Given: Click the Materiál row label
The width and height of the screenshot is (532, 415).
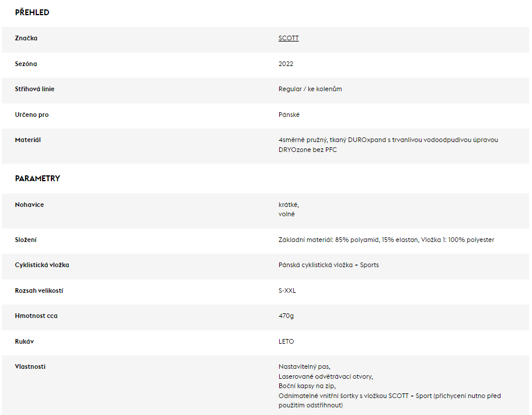Looking at the screenshot, I should 28,140.
